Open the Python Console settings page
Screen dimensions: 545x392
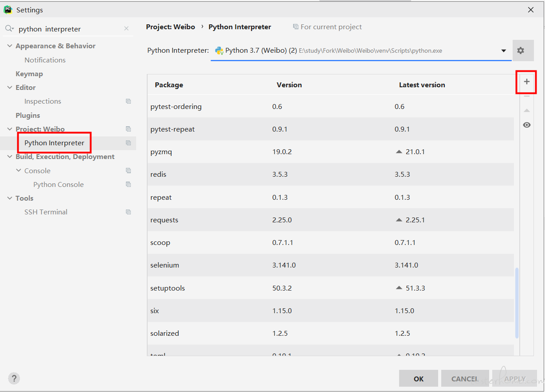click(x=59, y=185)
